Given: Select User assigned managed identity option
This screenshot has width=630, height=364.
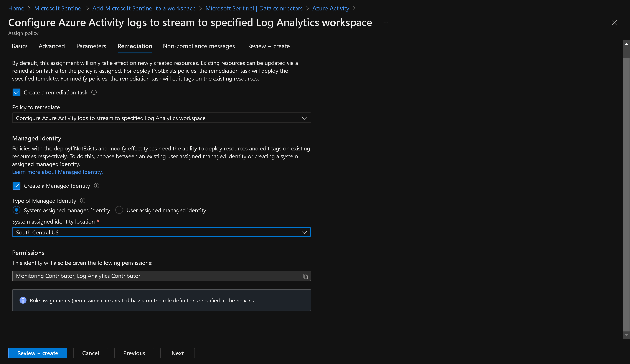Looking at the screenshot, I should tap(119, 210).
